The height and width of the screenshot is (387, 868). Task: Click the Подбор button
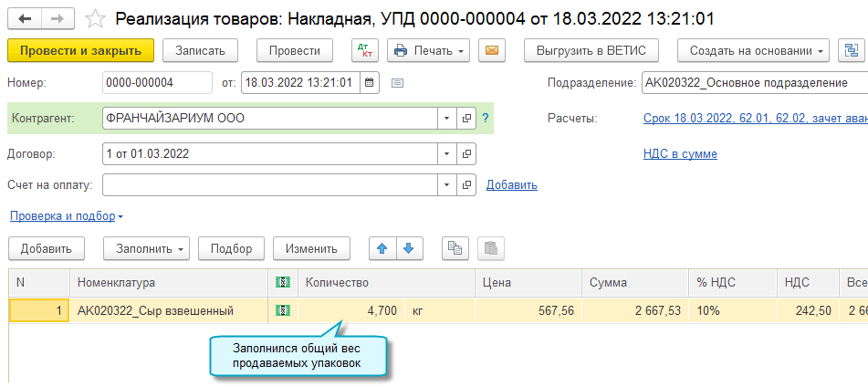[232, 248]
